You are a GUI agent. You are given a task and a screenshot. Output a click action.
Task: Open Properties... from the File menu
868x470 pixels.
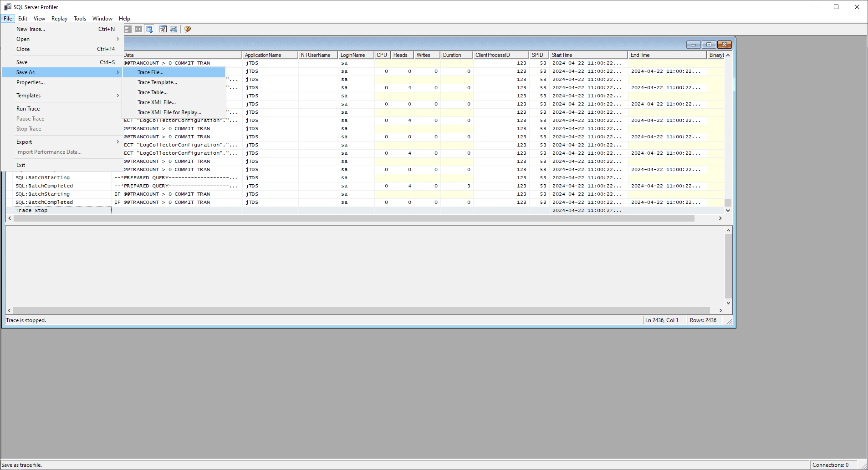(62, 82)
